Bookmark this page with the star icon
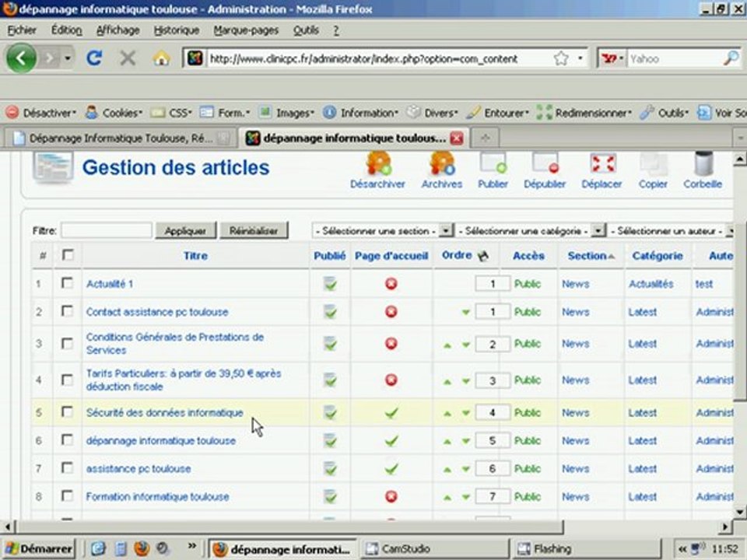747x560 pixels. pyautogui.click(x=561, y=58)
